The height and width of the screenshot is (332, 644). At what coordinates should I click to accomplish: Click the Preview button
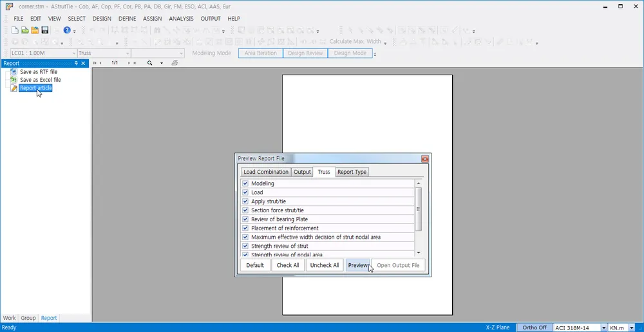(358, 265)
